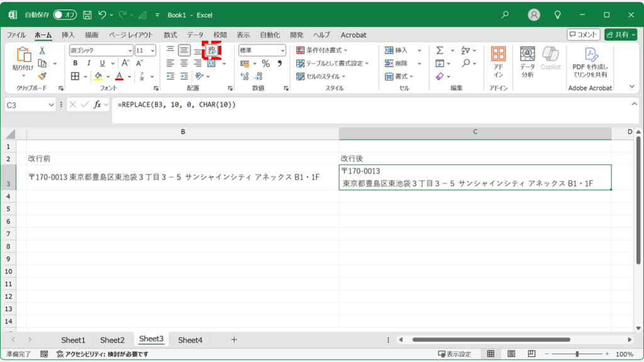Open テーブルとして書式設定 dropdown
Viewport: 644px width, 362px height.
click(333, 63)
